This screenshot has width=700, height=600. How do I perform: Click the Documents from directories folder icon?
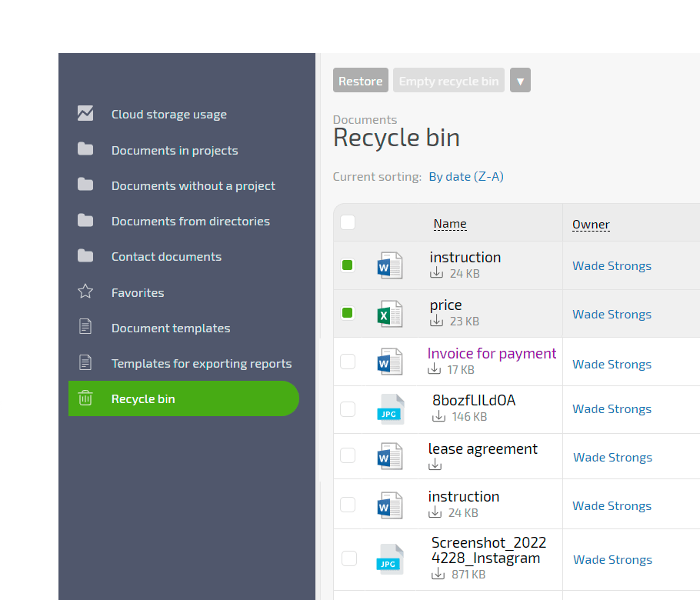click(x=85, y=220)
